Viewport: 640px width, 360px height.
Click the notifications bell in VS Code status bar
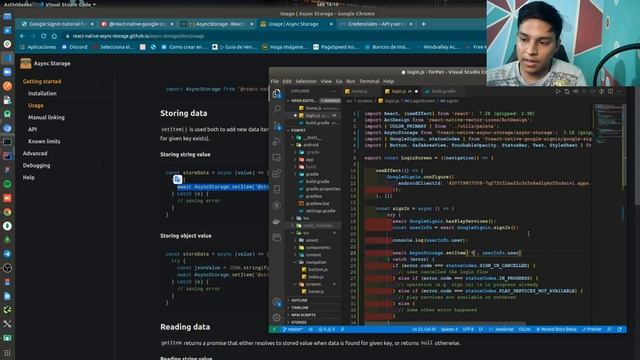(x=620, y=329)
